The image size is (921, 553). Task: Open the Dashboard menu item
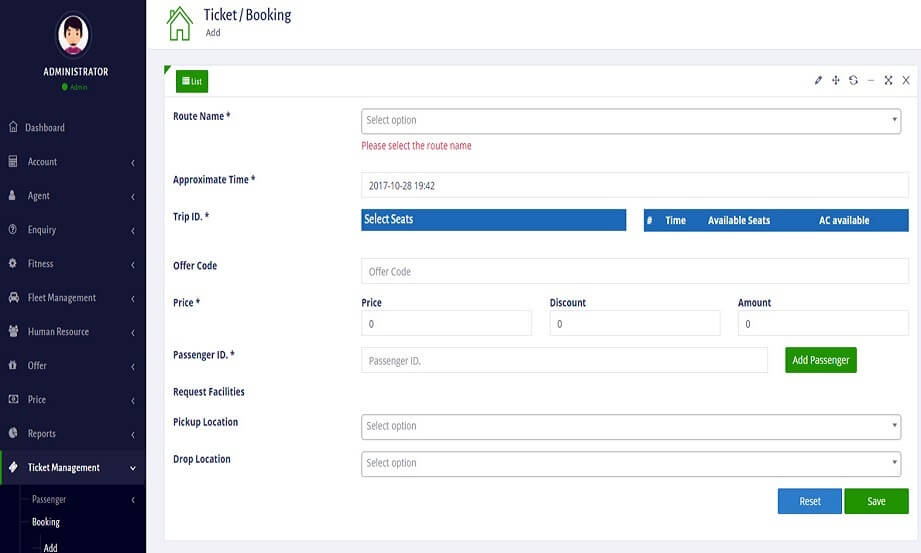(x=44, y=128)
